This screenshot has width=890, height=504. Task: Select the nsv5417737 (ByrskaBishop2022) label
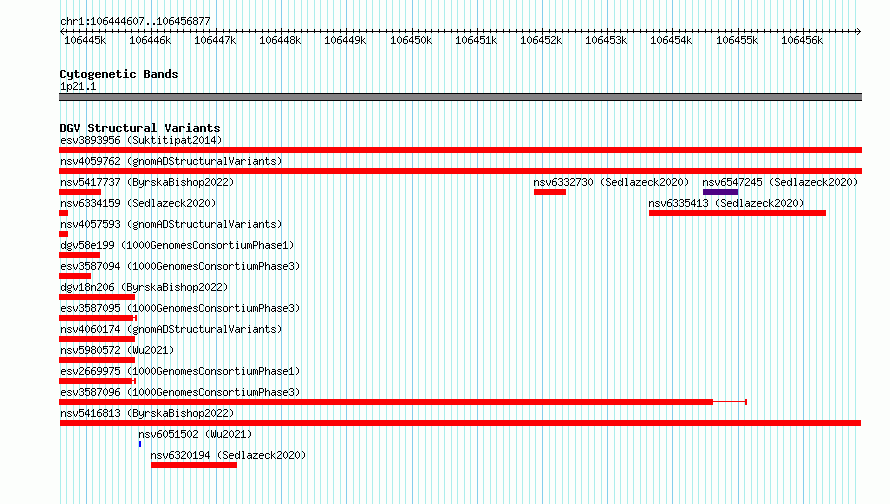[x=147, y=182]
